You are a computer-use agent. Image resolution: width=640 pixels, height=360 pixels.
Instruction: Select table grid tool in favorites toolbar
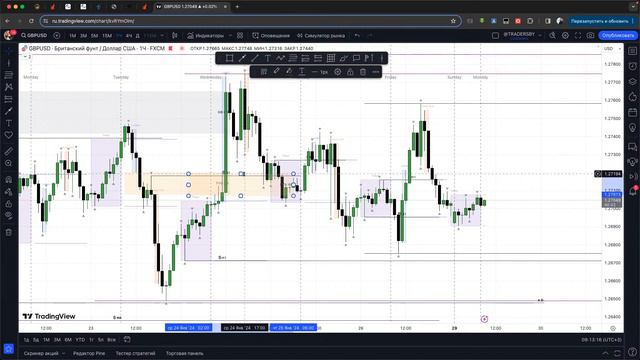(331, 58)
